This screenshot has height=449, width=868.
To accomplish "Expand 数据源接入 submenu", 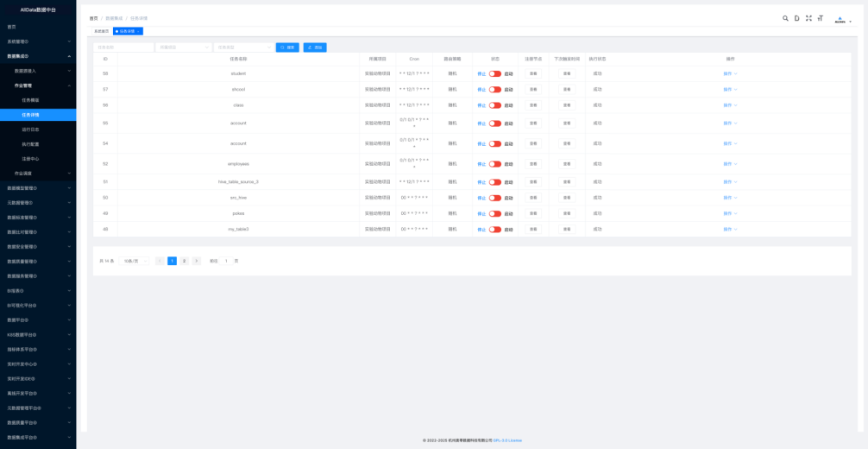I will point(38,71).
